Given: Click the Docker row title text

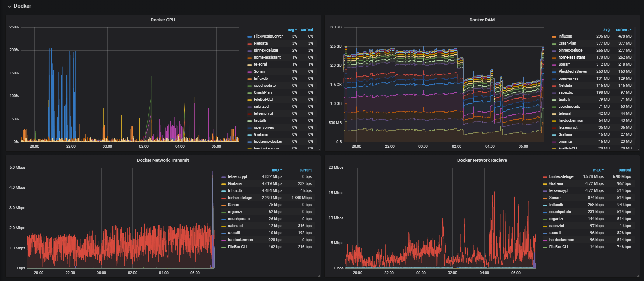Looking at the screenshot, I should pyautogui.click(x=22, y=6).
